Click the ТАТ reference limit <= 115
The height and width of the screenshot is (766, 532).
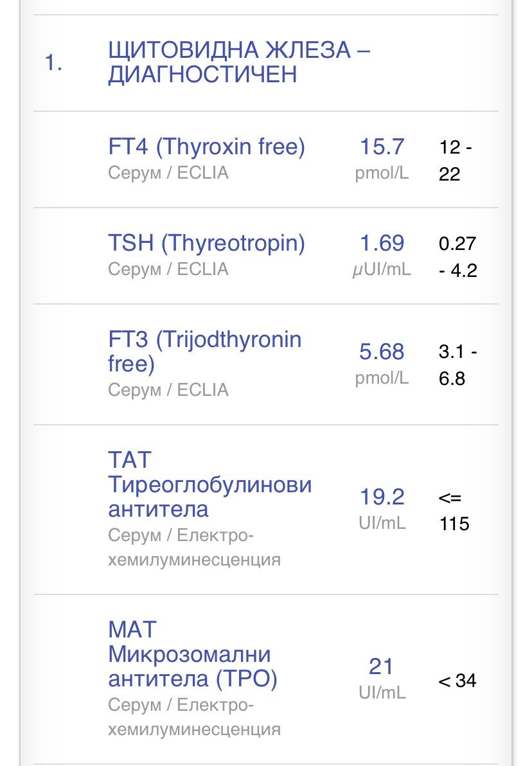pyautogui.click(x=454, y=510)
